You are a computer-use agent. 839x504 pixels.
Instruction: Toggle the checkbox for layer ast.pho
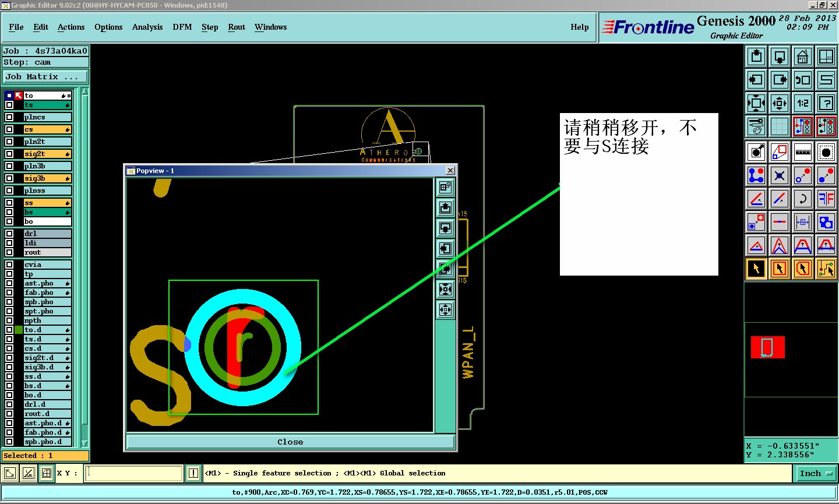pos(9,283)
